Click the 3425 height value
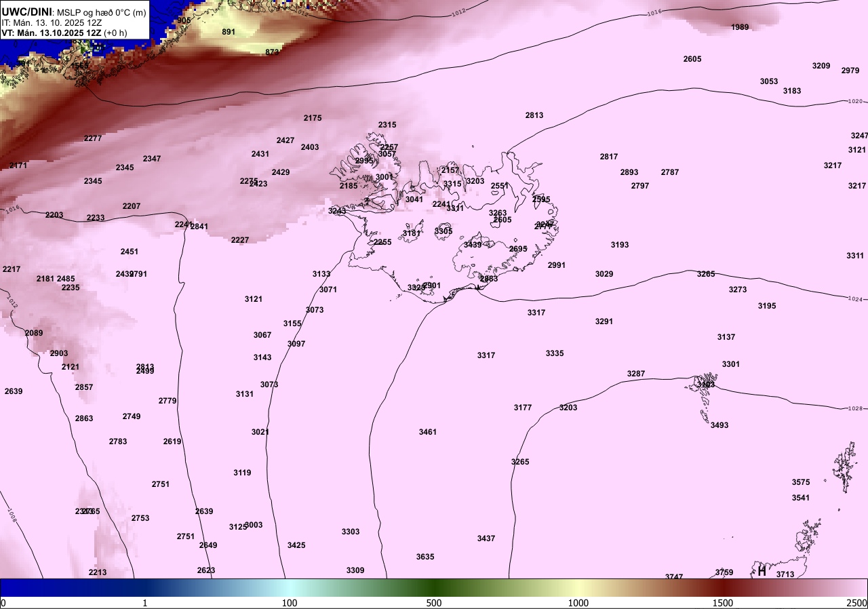 (x=296, y=545)
